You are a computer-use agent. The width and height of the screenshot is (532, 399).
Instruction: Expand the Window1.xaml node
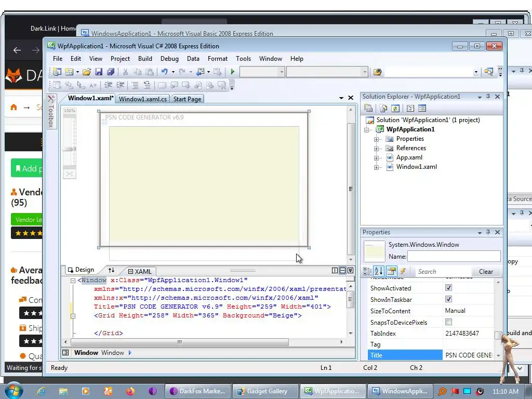376,167
